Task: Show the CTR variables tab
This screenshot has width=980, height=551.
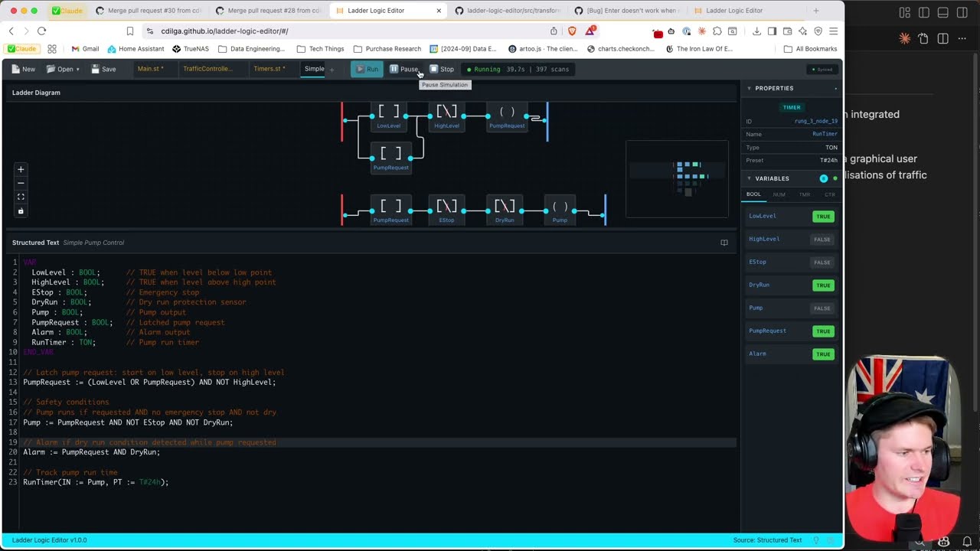Action: click(829, 194)
